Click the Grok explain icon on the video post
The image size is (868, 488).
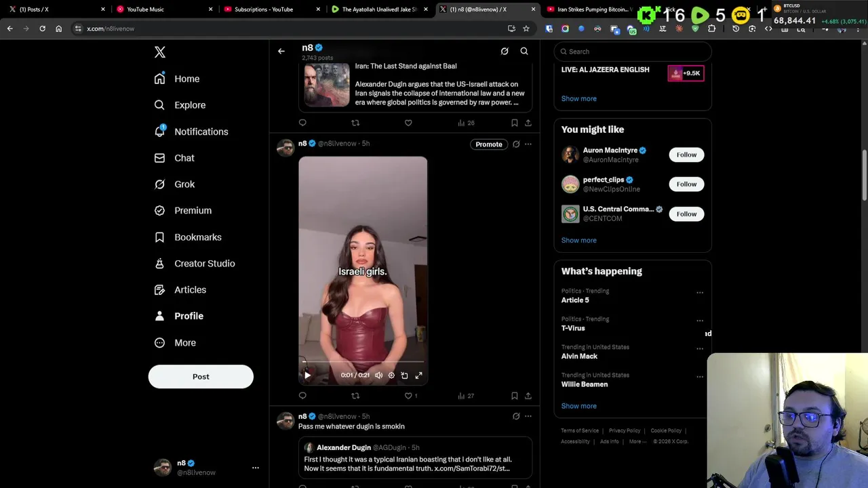tap(516, 144)
